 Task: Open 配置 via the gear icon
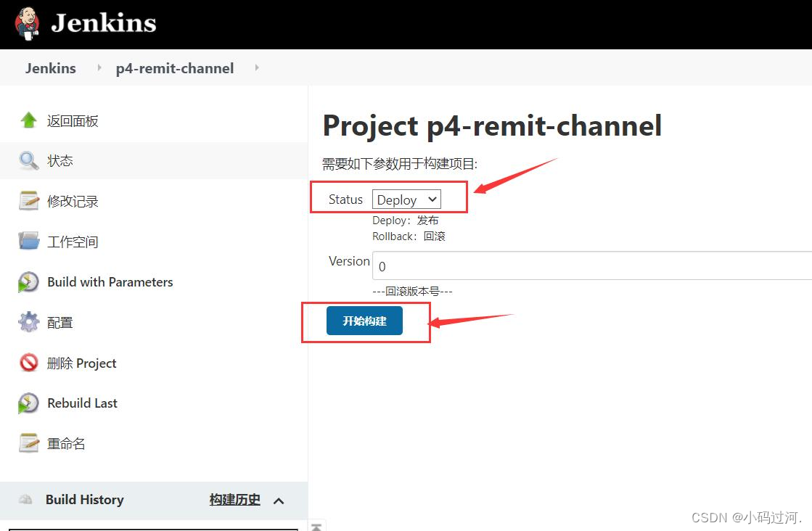click(28, 321)
